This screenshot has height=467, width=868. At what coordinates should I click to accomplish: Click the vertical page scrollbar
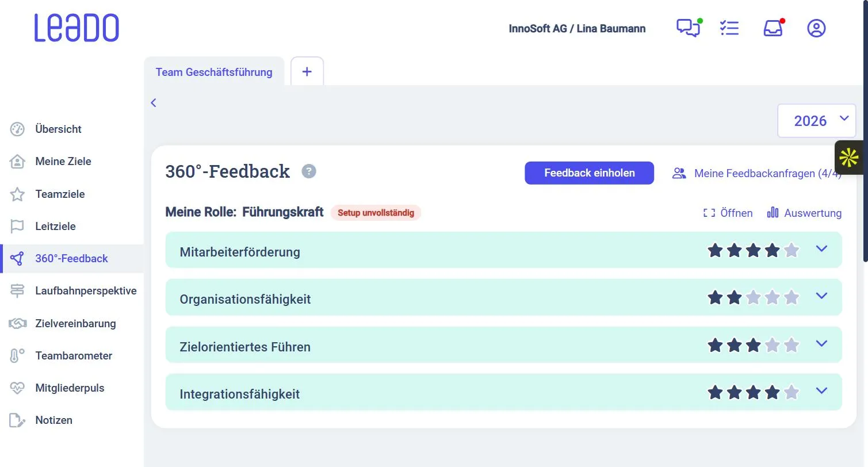click(866, 132)
